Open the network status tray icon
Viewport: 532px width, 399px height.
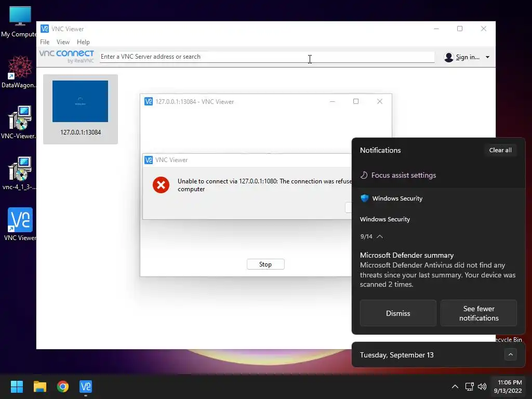469,387
